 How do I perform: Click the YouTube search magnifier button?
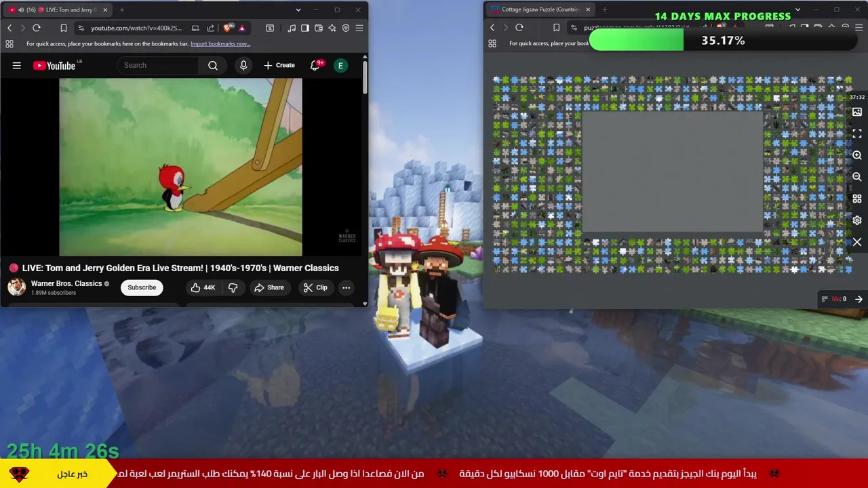tap(213, 65)
